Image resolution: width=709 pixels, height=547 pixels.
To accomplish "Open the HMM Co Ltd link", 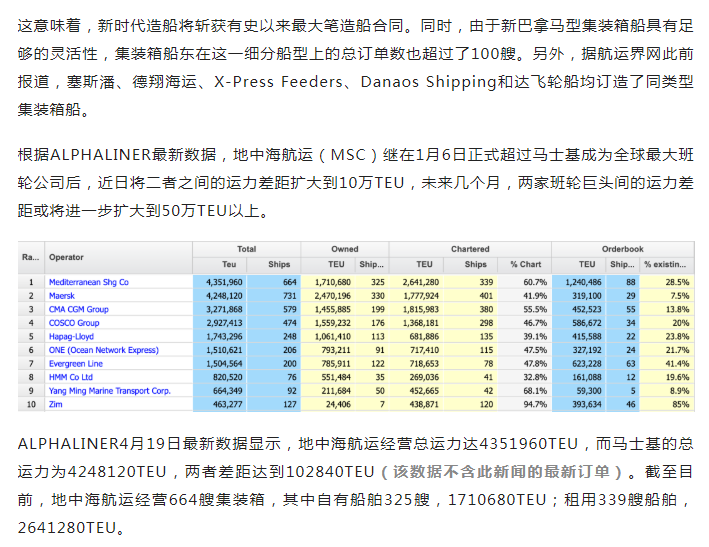I will [x=71, y=377].
